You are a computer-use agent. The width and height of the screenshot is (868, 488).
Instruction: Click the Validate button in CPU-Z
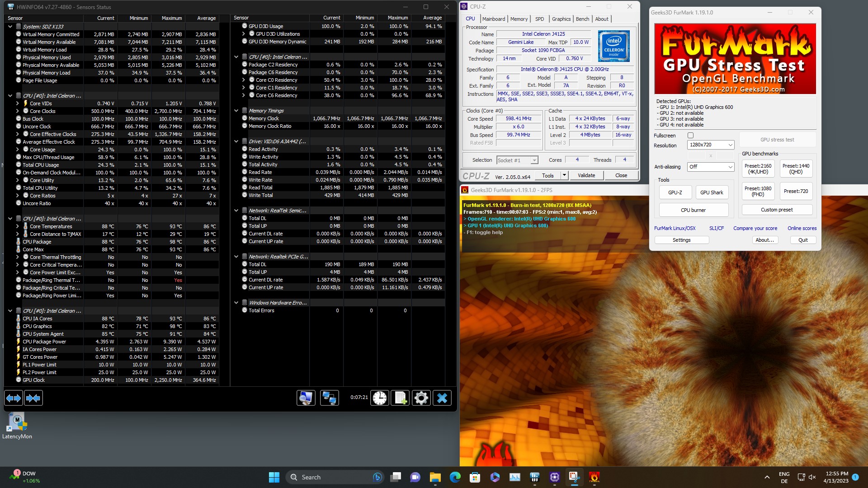pyautogui.click(x=586, y=175)
